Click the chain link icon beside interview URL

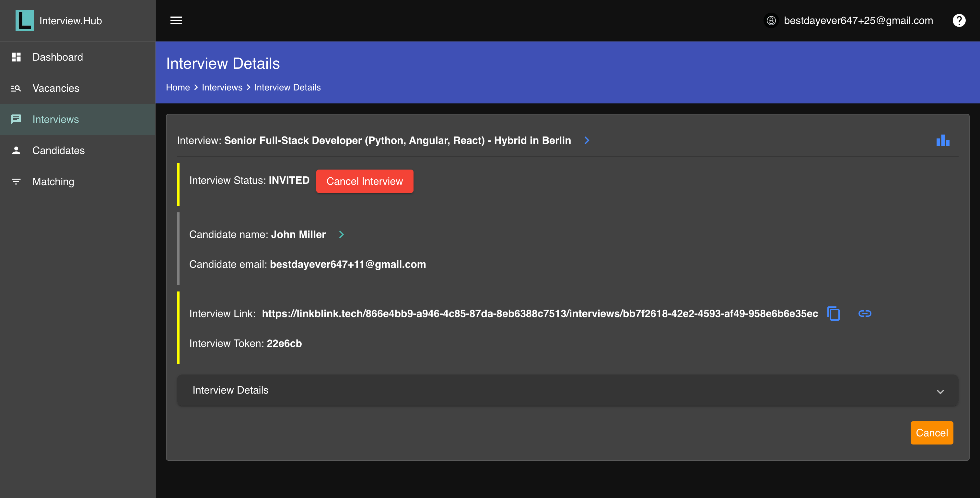click(x=864, y=313)
